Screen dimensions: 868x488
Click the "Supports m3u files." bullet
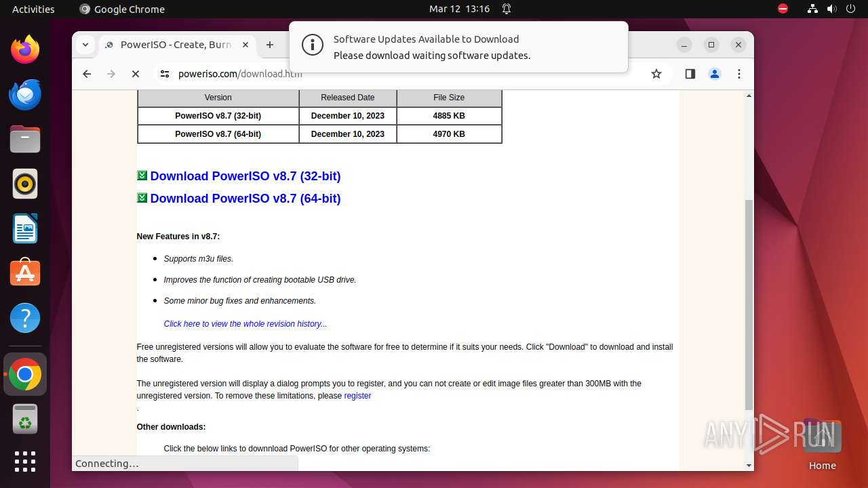199,259
